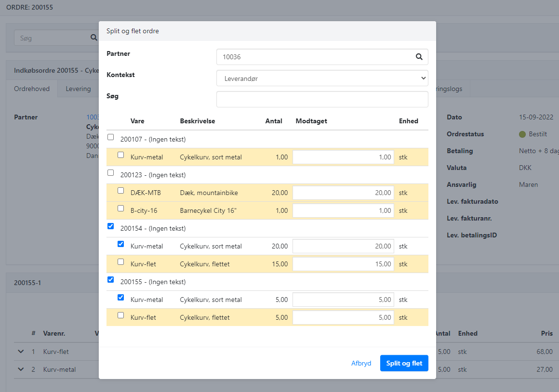Edit Modtaget field for Kurv-flet 15,00

click(343, 264)
